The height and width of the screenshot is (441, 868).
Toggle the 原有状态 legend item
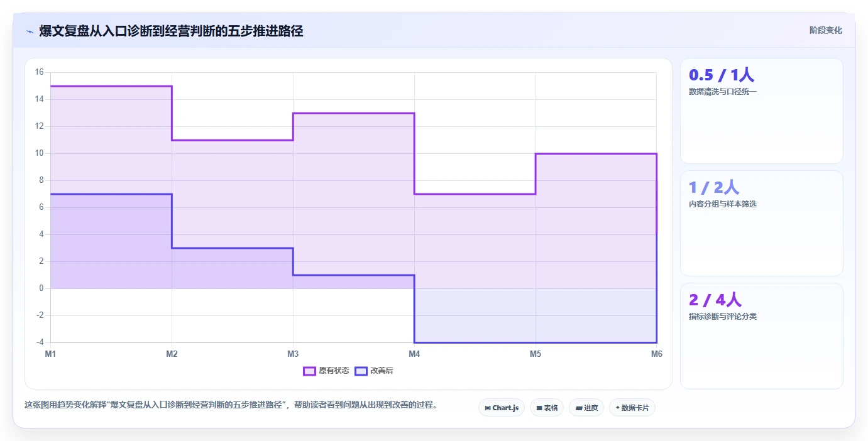[326, 371]
